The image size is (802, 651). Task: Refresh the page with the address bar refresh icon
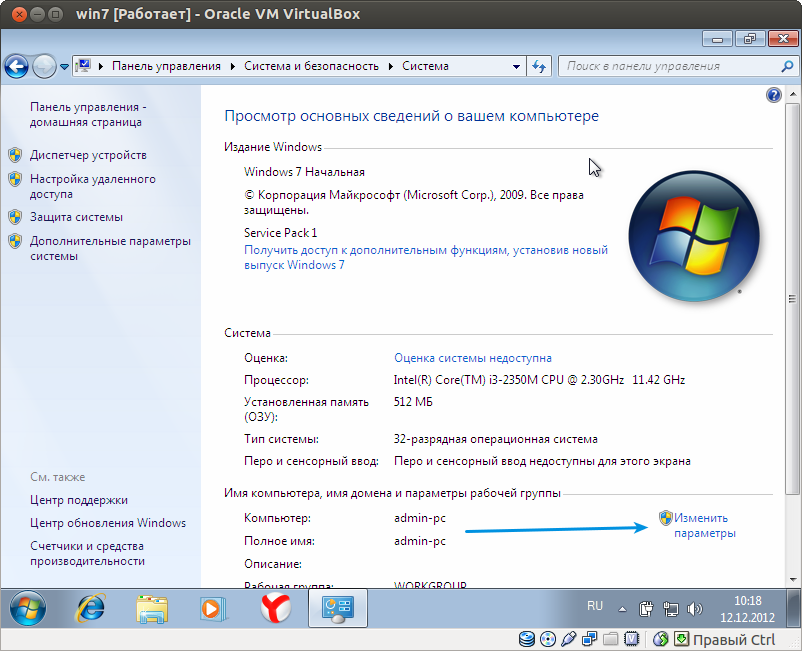539,66
